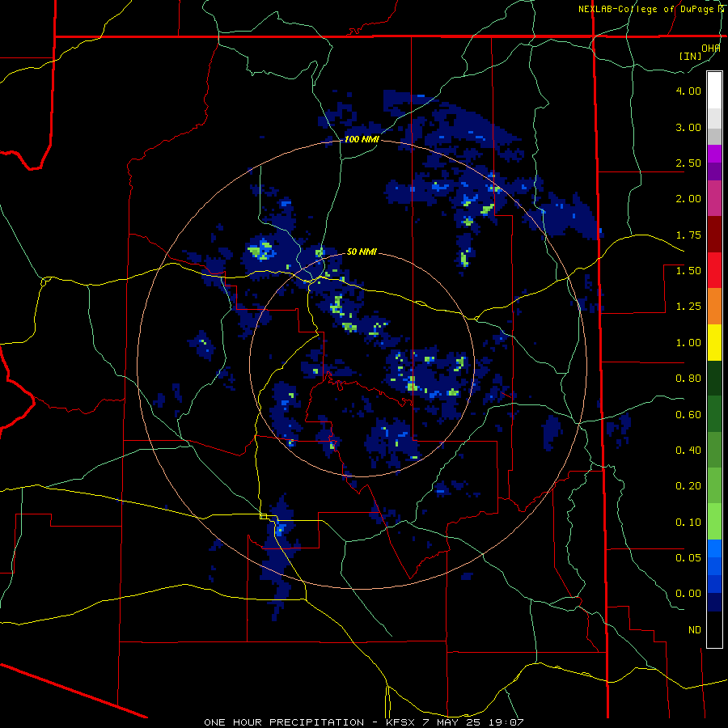Screen dimensions: 728x728
Task: Select the 2.00 legend value
Action: click(688, 199)
